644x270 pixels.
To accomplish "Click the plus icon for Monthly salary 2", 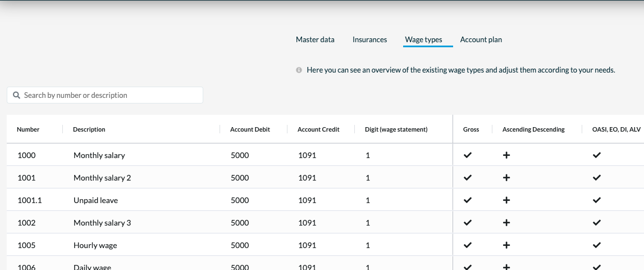I will (x=506, y=178).
